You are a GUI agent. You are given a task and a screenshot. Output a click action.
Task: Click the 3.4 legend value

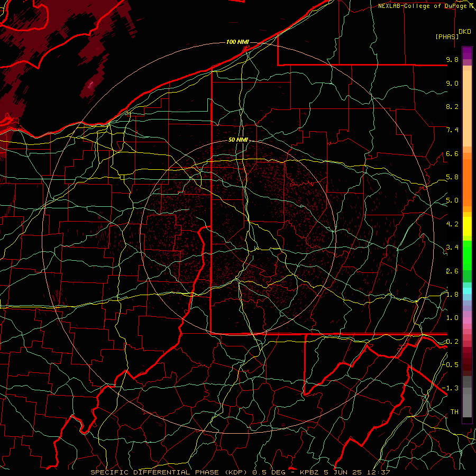(x=452, y=248)
